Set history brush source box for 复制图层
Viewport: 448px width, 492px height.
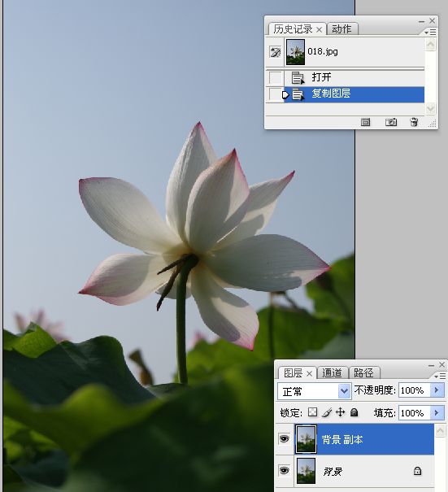coord(275,94)
